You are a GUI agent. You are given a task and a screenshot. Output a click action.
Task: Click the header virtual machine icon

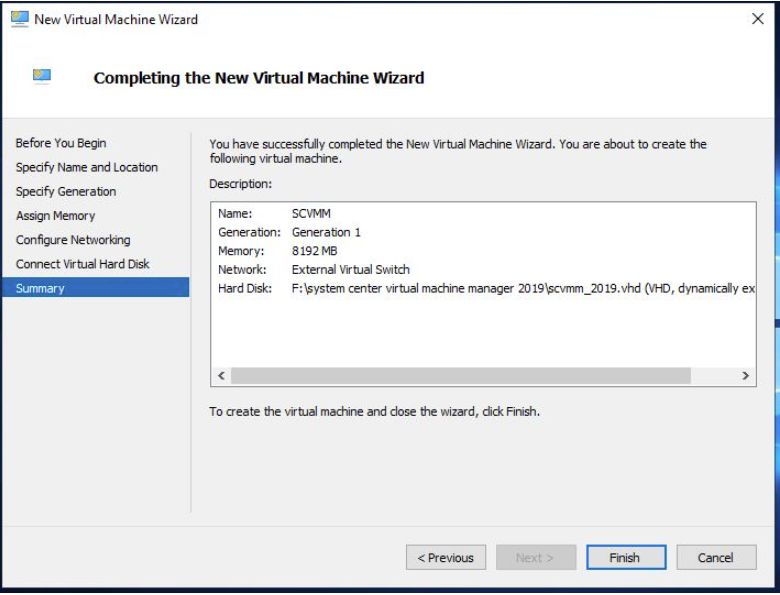click(42, 77)
